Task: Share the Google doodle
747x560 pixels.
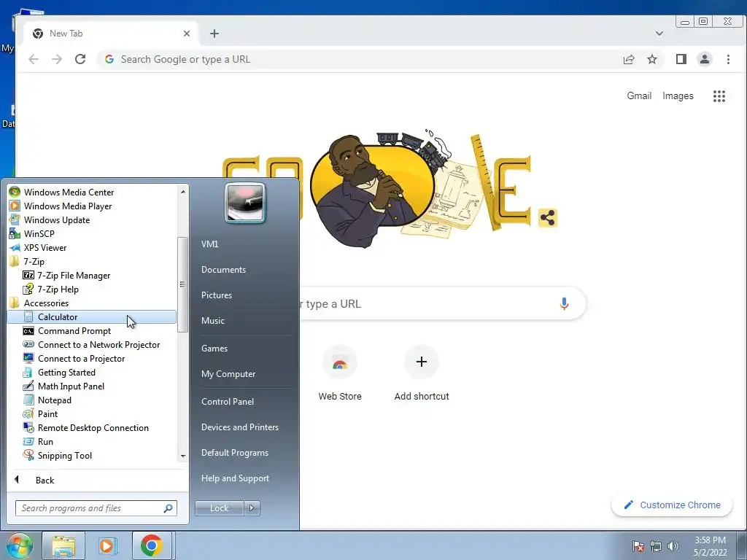Action: pyautogui.click(x=547, y=218)
